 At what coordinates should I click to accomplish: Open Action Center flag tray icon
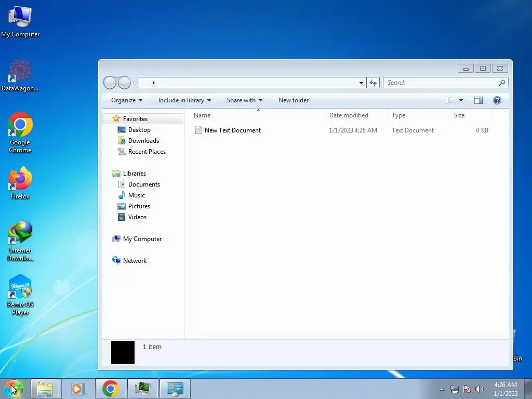coord(467,389)
